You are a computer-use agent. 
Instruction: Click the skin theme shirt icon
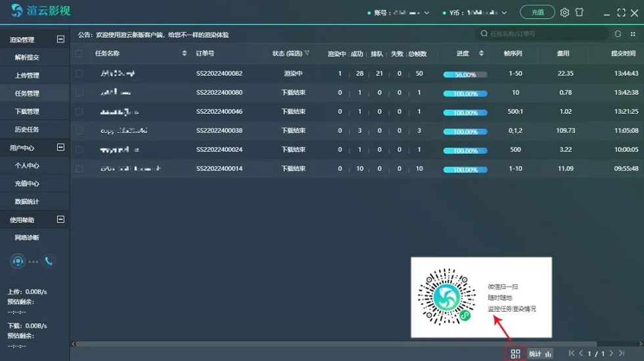579,12
